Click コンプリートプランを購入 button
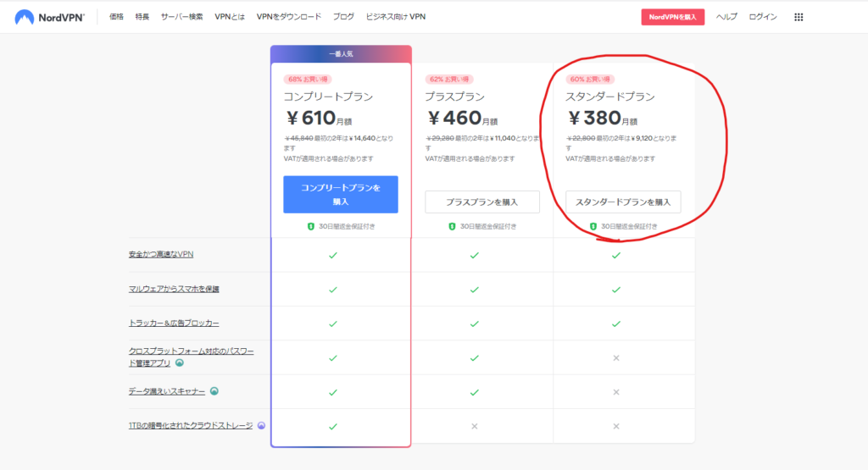The width and height of the screenshot is (868, 470). (x=341, y=195)
